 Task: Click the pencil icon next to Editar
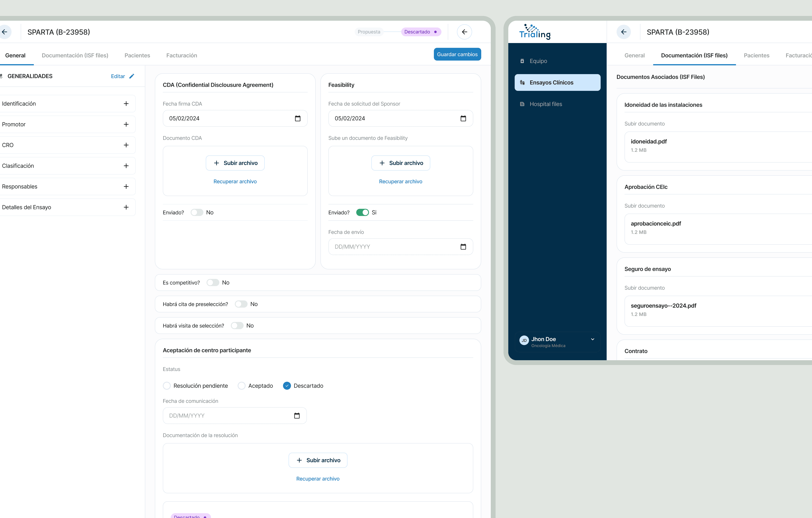[x=132, y=76]
